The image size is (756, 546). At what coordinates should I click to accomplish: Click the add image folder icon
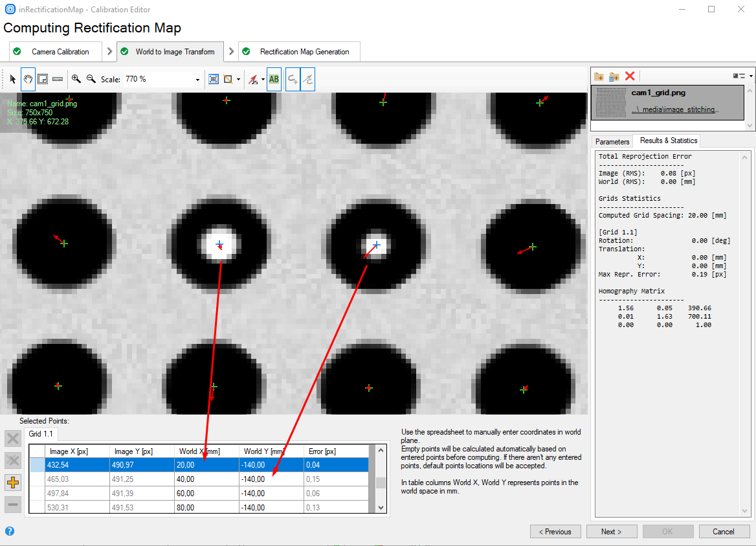tap(599, 76)
